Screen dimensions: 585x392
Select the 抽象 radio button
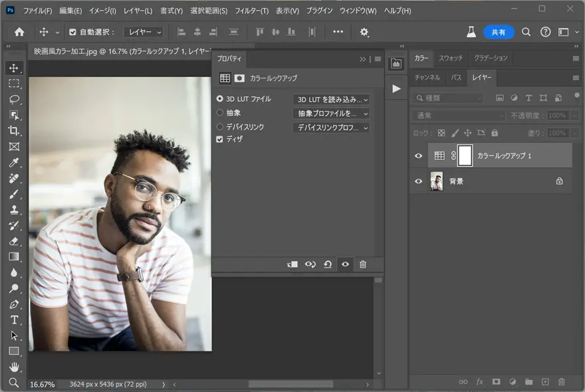click(x=220, y=113)
